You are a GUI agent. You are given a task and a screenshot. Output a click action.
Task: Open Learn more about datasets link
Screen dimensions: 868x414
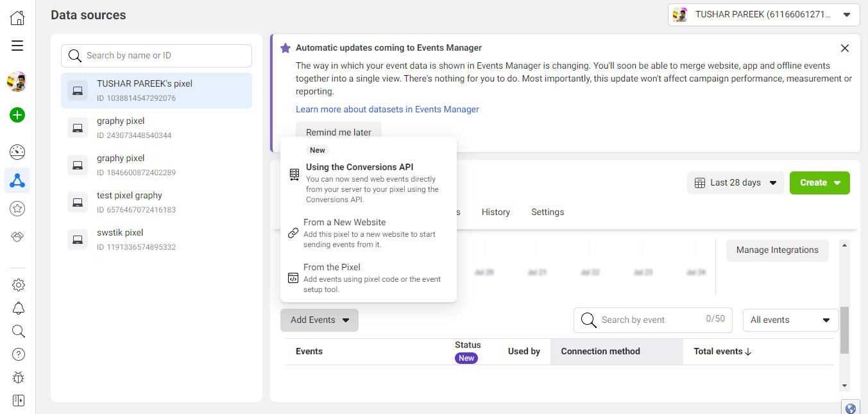[387, 110]
